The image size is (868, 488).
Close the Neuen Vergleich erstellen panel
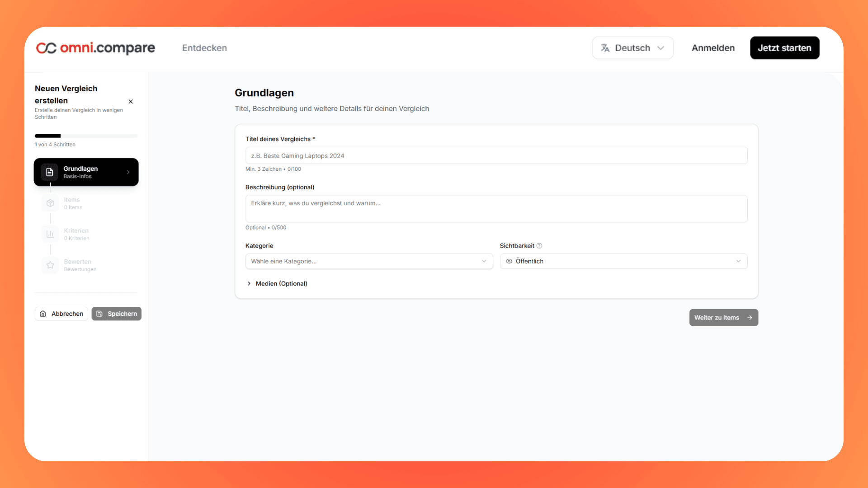pos(131,101)
